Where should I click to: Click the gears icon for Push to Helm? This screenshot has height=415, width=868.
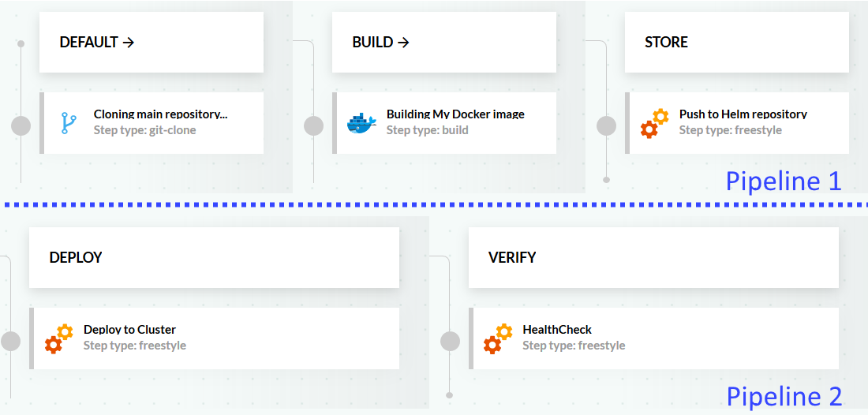(x=654, y=124)
